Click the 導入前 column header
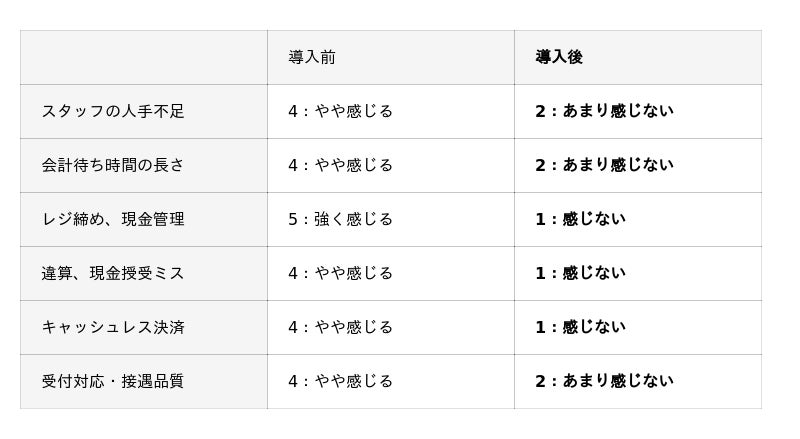Viewport: 800px width, 439px height. click(312, 57)
